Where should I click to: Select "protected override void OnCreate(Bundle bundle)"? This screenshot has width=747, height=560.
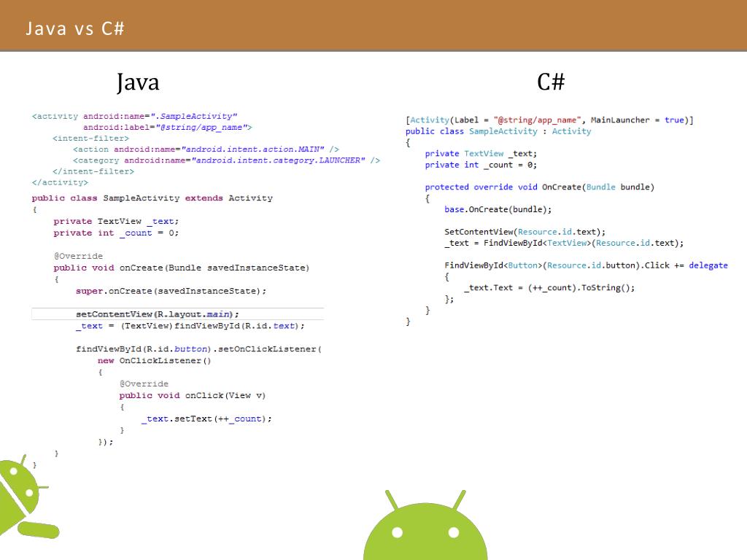click(540, 187)
